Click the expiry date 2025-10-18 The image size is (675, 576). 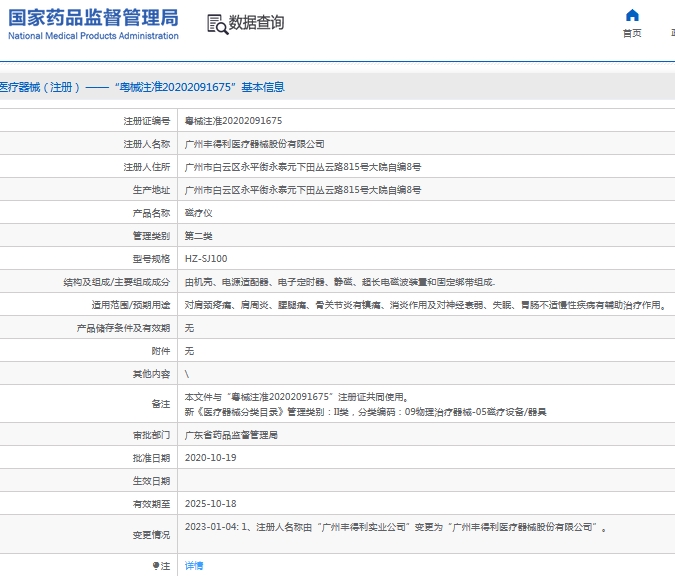(x=210, y=503)
